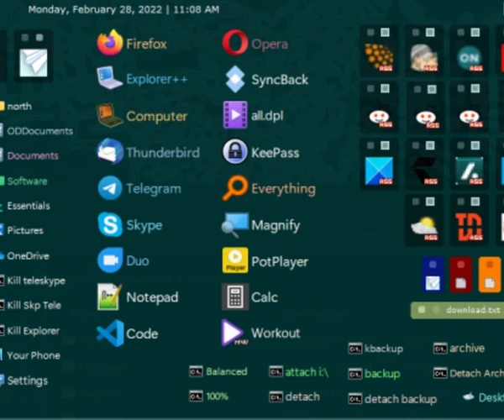Run the archive script shortcut
This screenshot has height=420, width=504.
459,348
